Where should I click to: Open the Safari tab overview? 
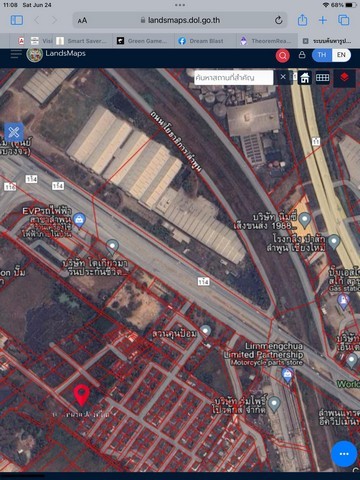click(x=344, y=20)
